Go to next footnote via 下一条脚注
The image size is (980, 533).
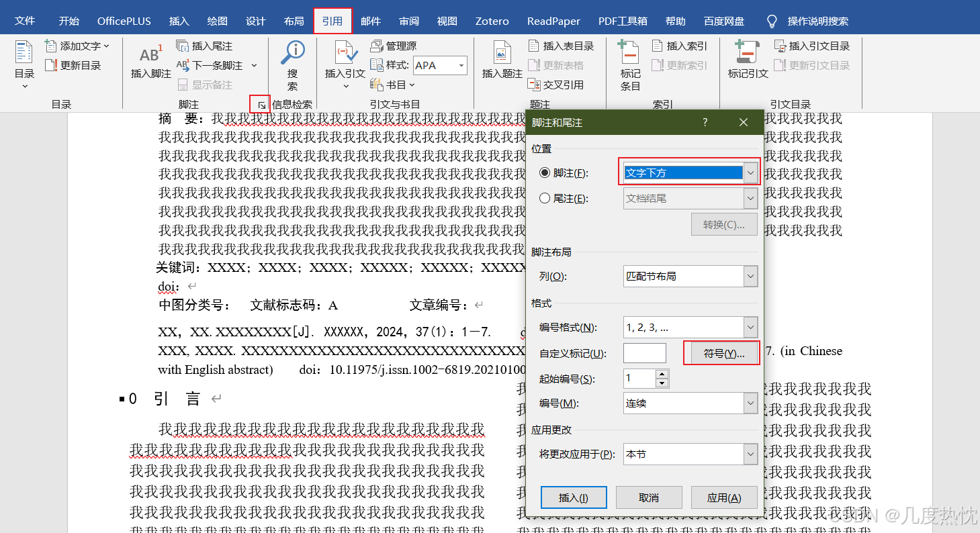click(210, 65)
